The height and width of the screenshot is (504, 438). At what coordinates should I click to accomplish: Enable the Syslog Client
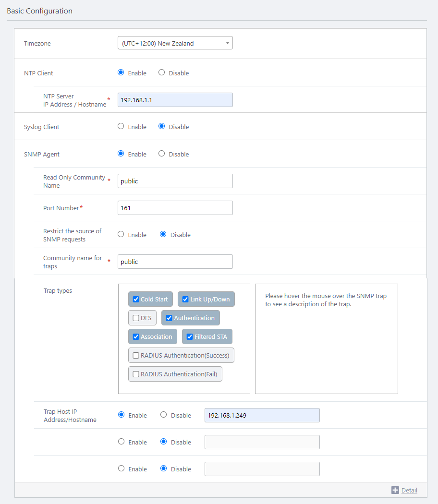click(121, 127)
